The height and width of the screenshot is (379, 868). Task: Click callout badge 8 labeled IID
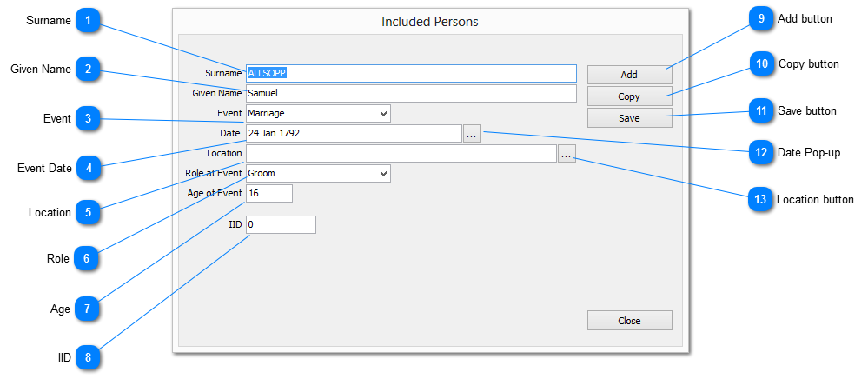click(x=88, y=357)
